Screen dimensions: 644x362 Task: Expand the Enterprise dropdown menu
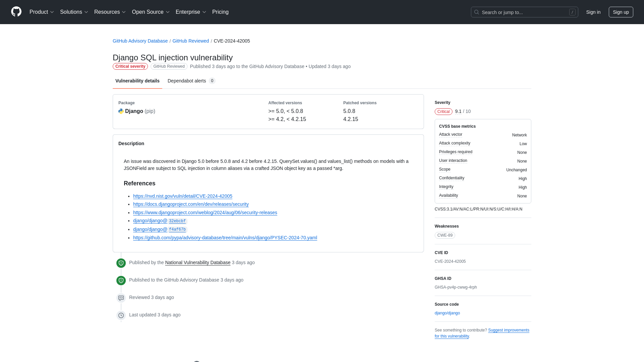click(191, 12)
